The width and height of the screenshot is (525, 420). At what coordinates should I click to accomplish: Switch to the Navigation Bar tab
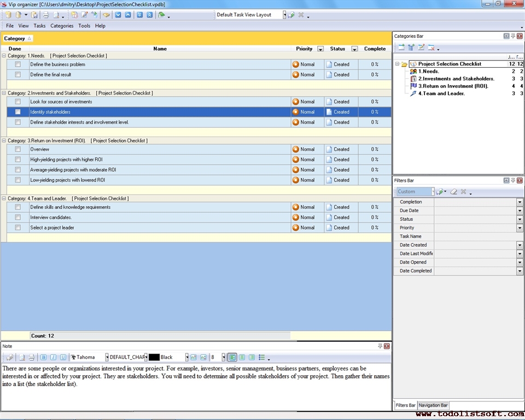point(433,405)
